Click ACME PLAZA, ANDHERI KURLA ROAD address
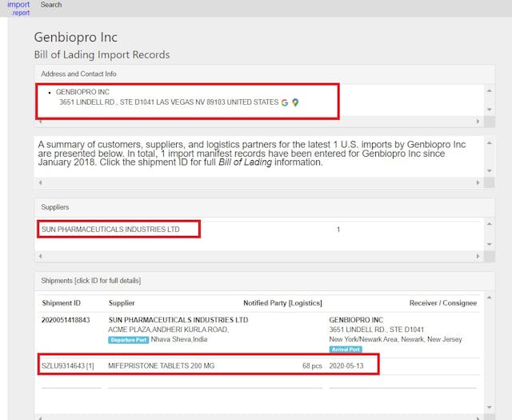The width and height of the screenshot is (512, 420). [x=168, y=330]
